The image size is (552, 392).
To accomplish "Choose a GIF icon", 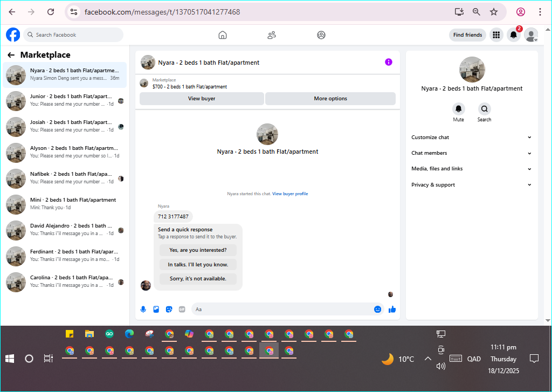I will tap(182, 310).
